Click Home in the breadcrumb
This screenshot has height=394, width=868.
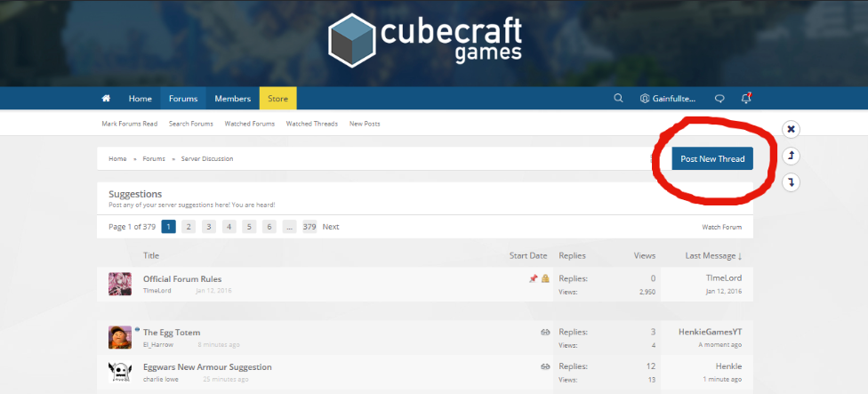[117, 159]
